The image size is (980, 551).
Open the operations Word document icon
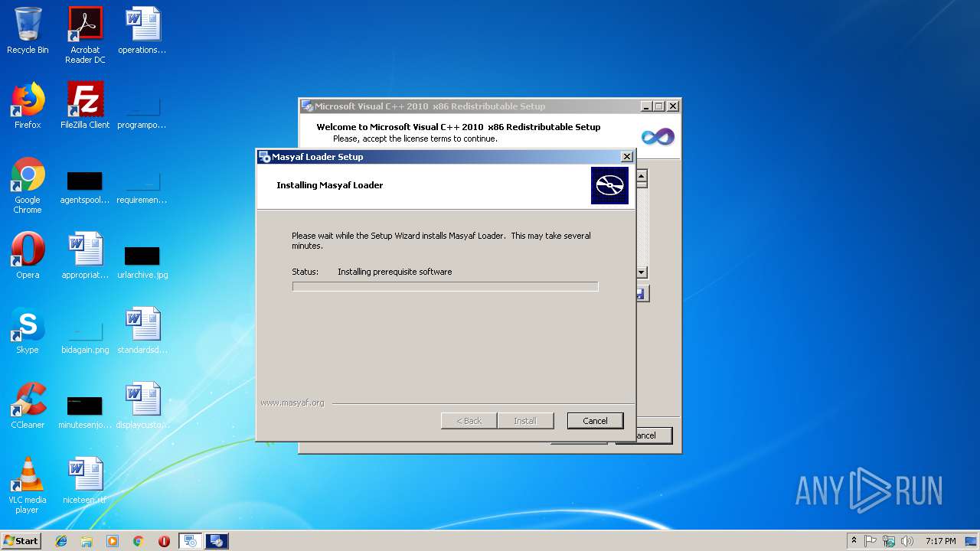tap(142, 31)
